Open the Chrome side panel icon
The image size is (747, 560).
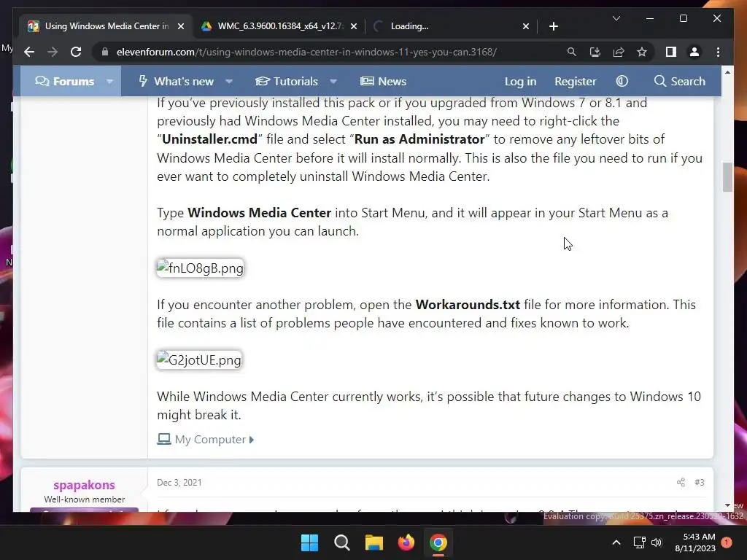[x=671, y=52]
